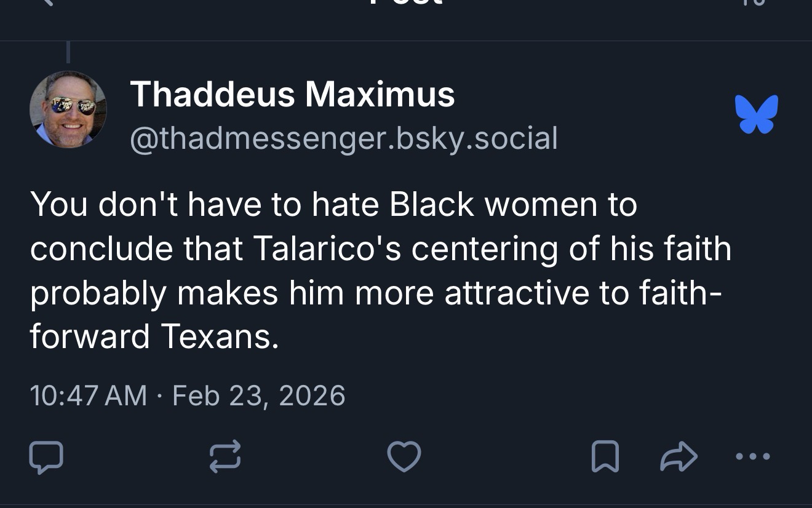Screen dimensions: 812x508
Task: Click the @thadmessenger.bsky.social handle
Action: 343,138
